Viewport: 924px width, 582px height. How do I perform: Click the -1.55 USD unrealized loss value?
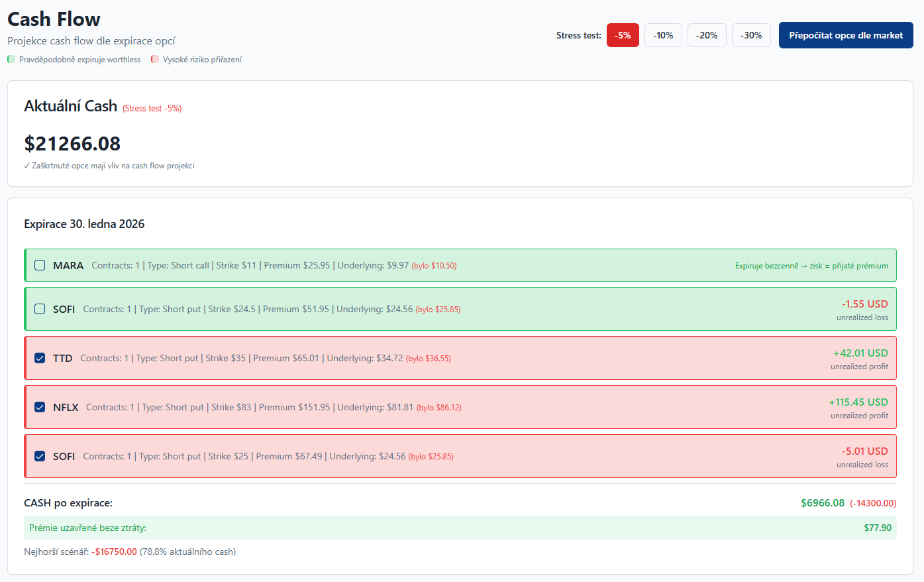pyautogui.click(x=865, y=304)
